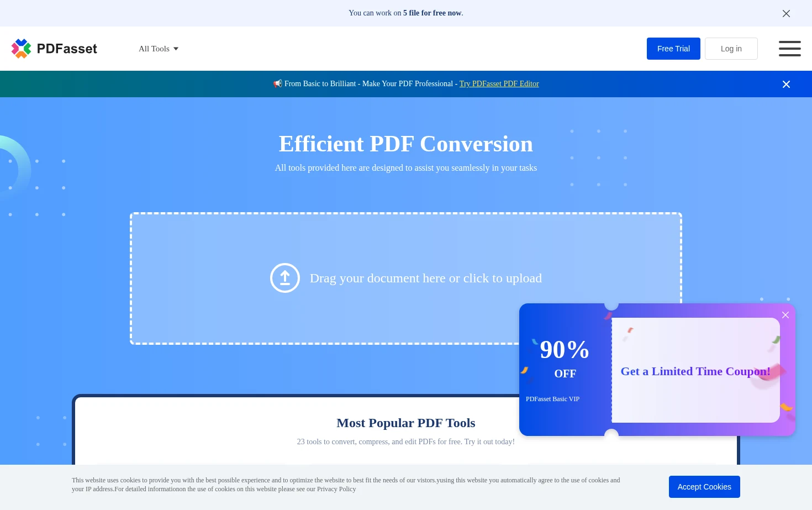The height and width of the screenshot is (510, 812).
Task: Click the 90% OFF coupon label
Action: point(565,358)
